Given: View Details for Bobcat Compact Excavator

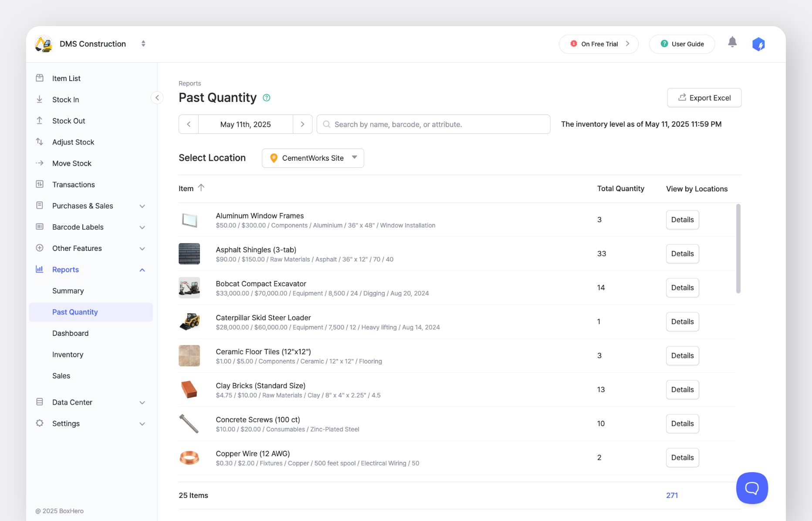Looking at the screenshot, I should click(x=682, y=288).
